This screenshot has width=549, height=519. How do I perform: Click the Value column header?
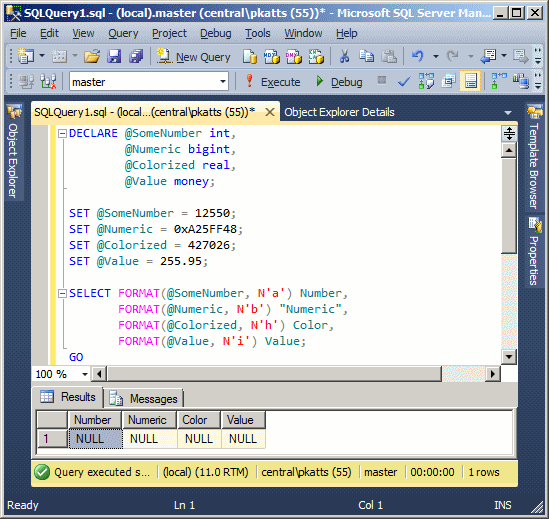[x=243, y=420]
